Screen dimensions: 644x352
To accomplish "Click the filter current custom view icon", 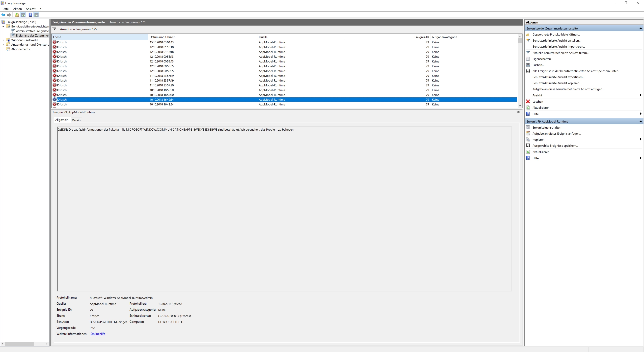I will point(528,53).
